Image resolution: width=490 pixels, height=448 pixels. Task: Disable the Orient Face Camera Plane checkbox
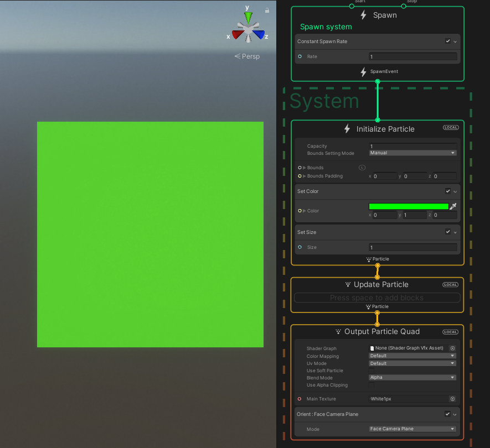click(447, 414)
